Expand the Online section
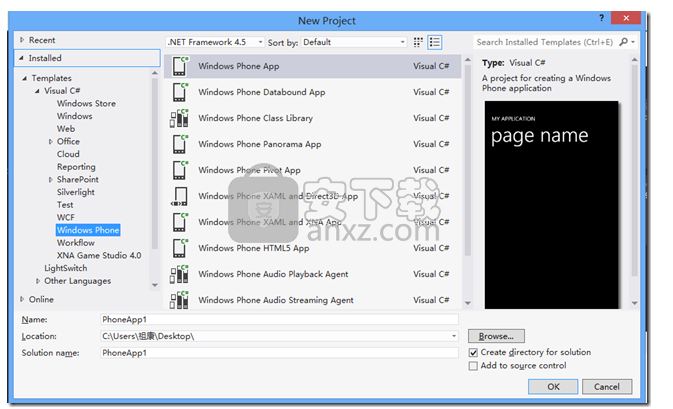The width and height of the screenshot is (673, 409). point(22,299)
